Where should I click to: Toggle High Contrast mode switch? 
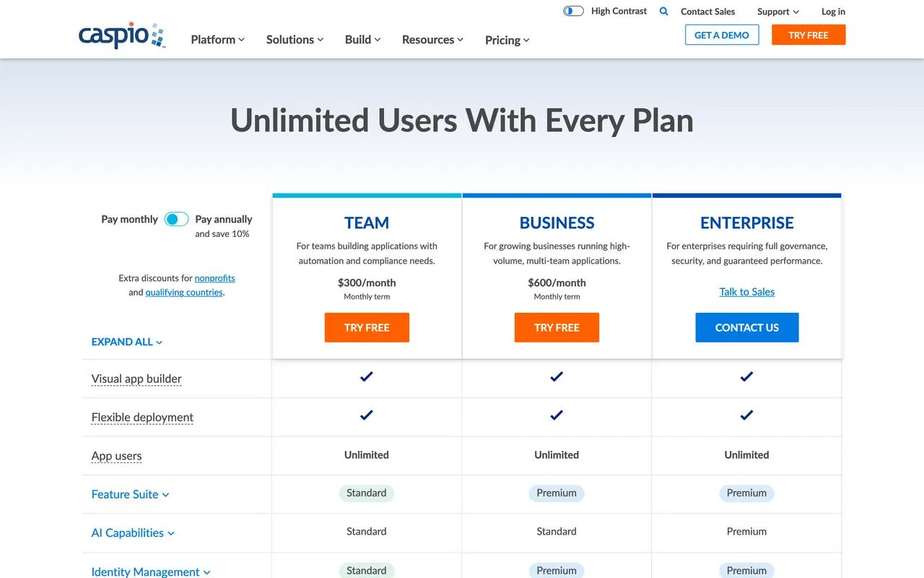(573, 12)
